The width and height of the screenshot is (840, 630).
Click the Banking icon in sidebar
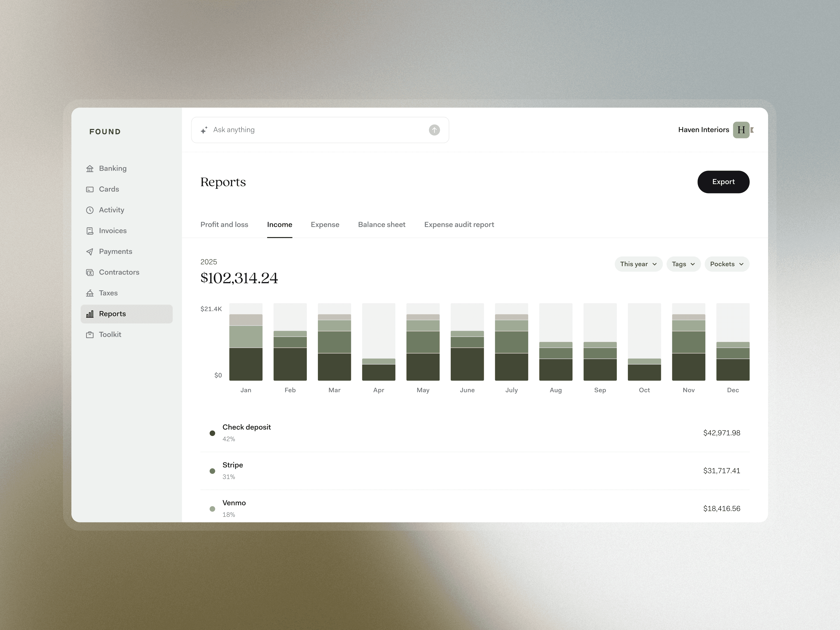pos(90,169)
